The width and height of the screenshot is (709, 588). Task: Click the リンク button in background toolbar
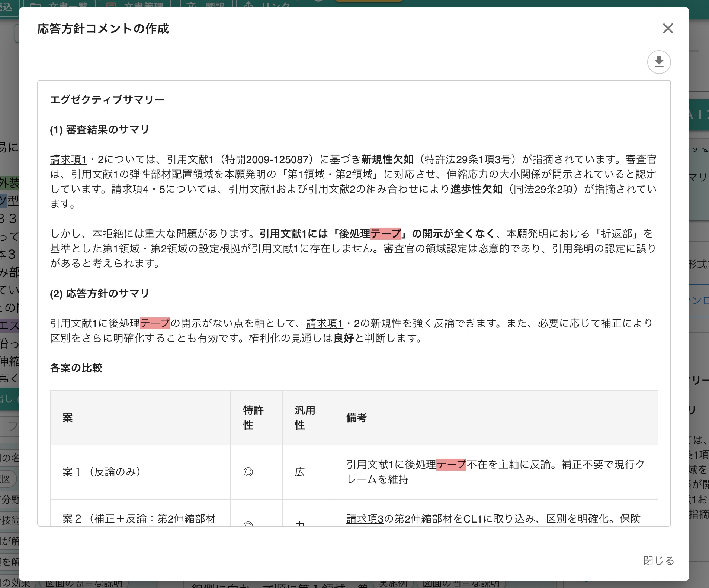(267, 4)
